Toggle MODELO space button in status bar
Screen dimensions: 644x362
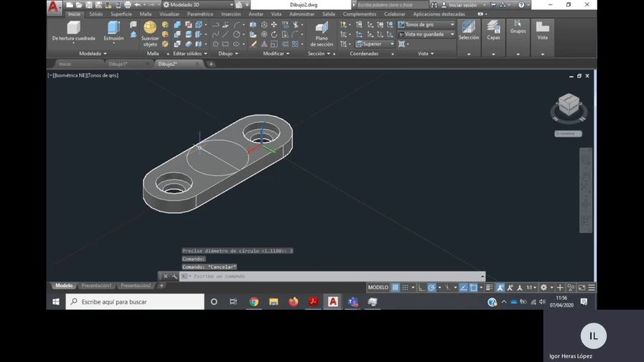click(378, 288)
